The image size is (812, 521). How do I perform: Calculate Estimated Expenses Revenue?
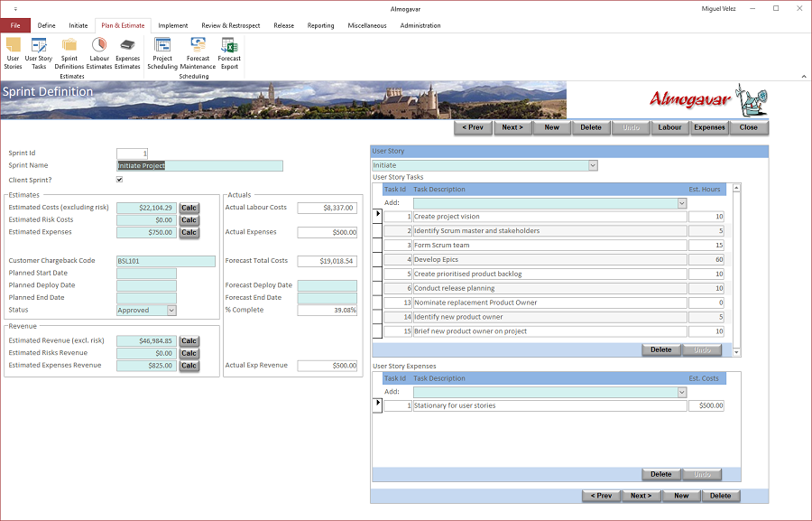pos(189,366)
